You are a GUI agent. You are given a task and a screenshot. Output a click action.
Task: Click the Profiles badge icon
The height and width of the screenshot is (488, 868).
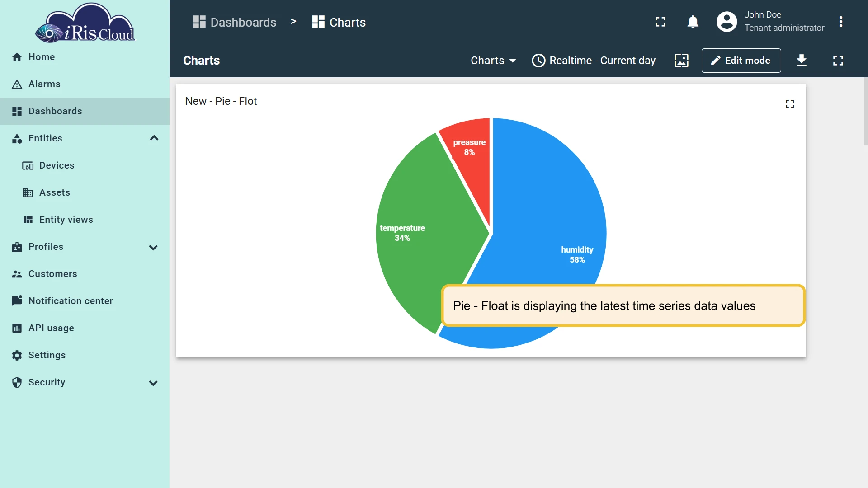pyautogui.click(x=17, y=247)
